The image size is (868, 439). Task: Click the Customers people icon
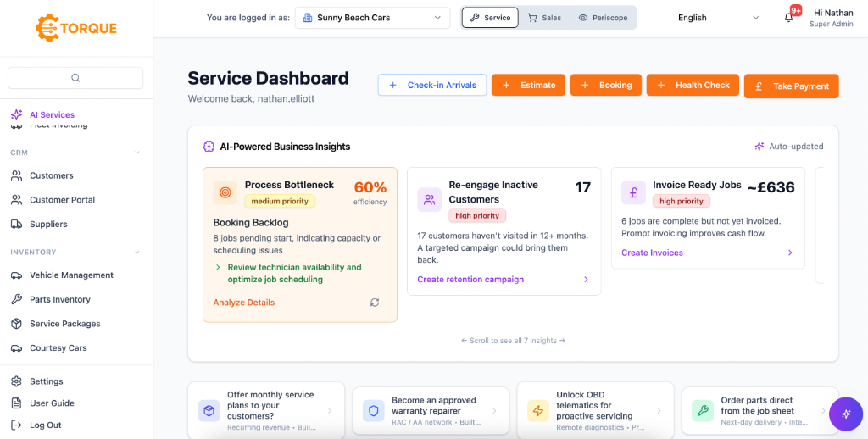click(17, 175)
